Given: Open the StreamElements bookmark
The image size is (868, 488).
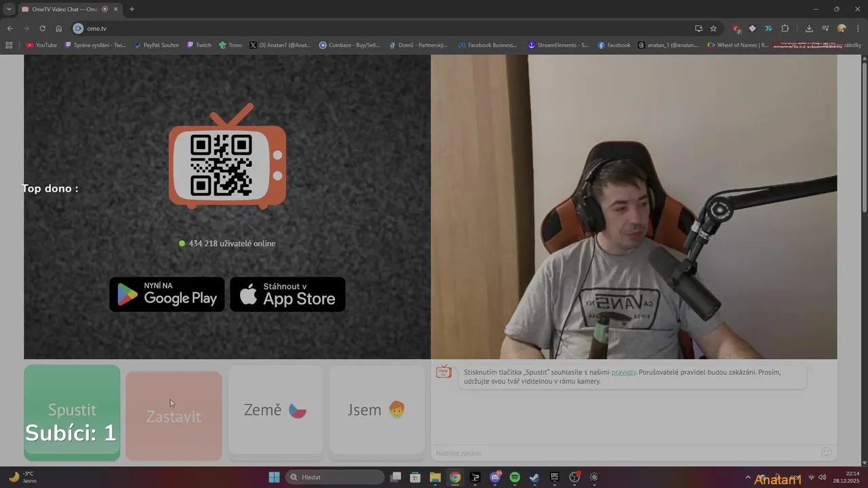Looking at the screenshot, I should click(558, 45).
